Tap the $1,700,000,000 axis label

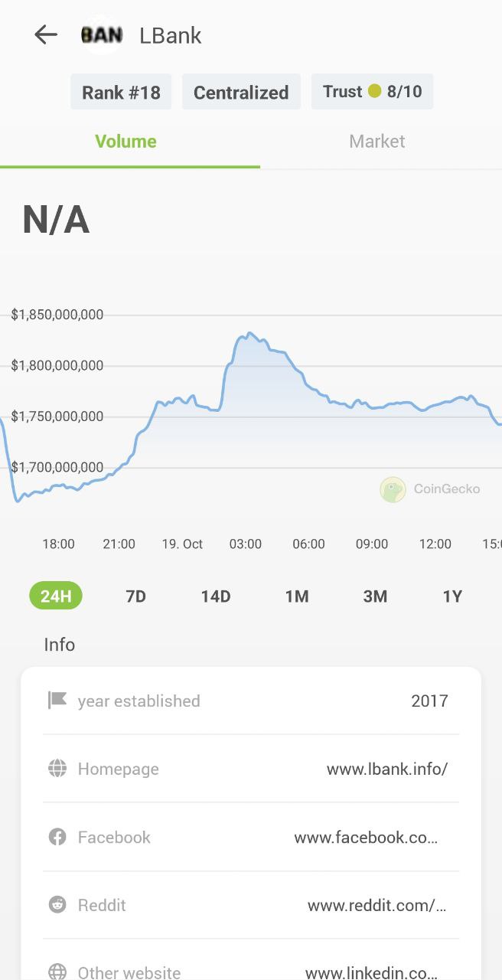pos(57,466)
